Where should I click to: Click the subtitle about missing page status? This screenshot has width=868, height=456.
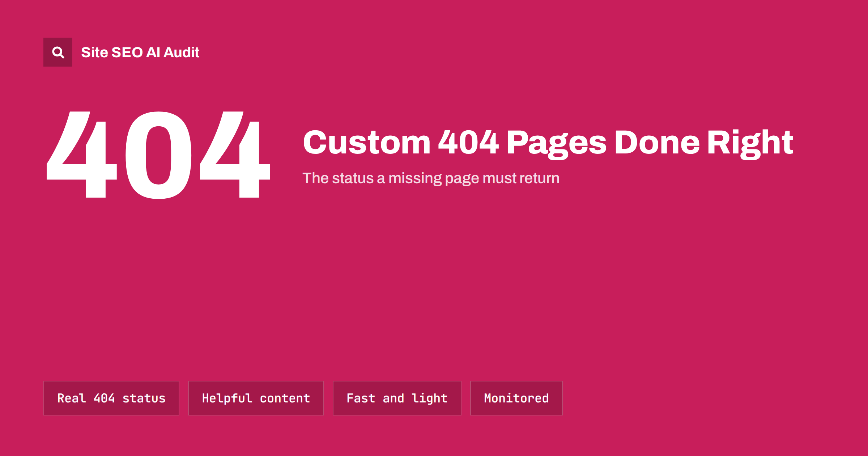click(x=431, y=178)
